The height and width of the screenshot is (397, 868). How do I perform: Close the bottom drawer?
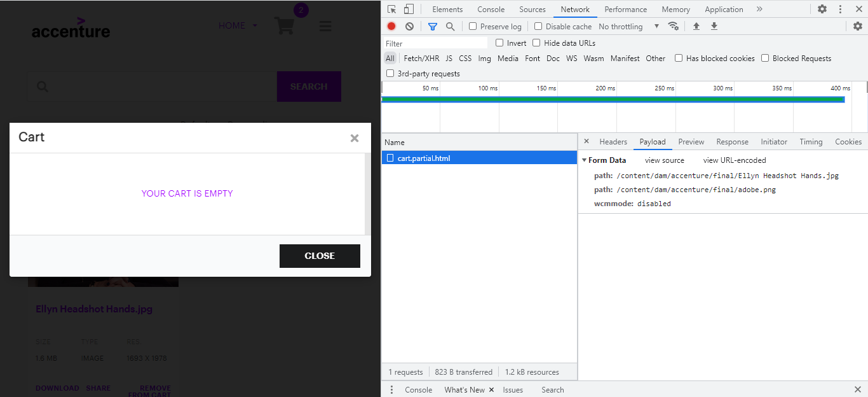(858, 389)
